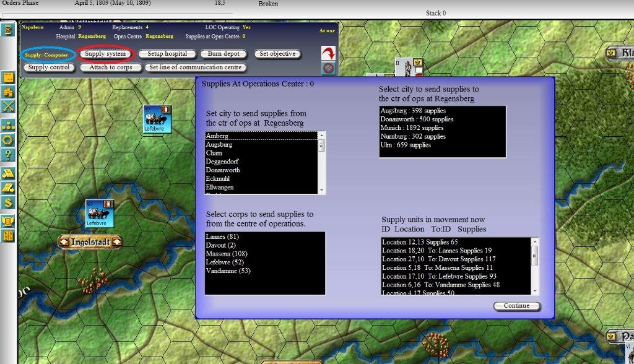Click the right arrow on Ingolstadt label
This screenshot has width=634, height=364.
click(116, 242)
